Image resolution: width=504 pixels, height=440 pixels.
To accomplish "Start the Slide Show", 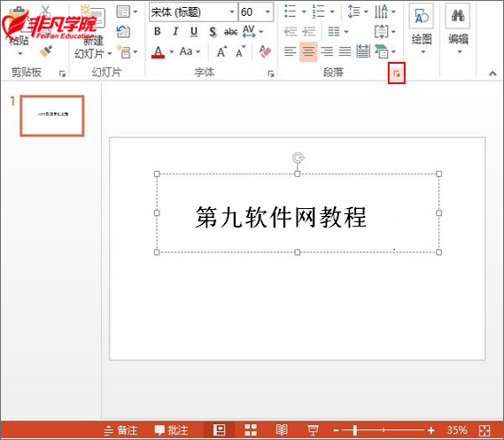I will pos(313,430).
